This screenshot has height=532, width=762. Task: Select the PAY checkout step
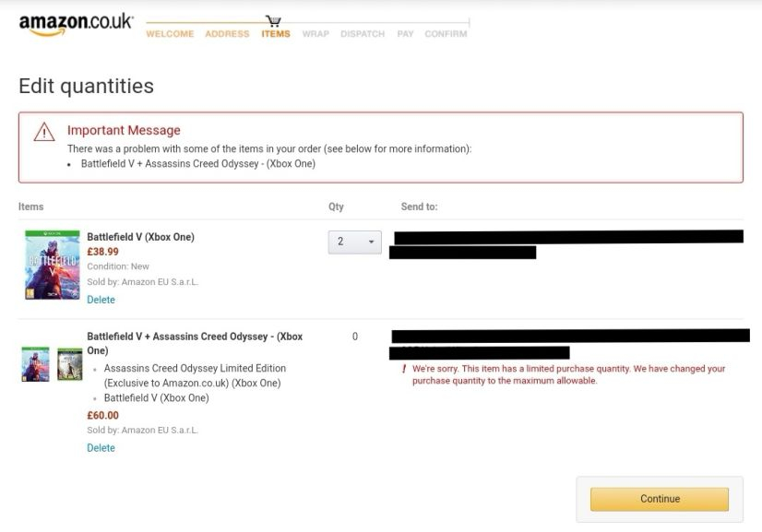405,34
